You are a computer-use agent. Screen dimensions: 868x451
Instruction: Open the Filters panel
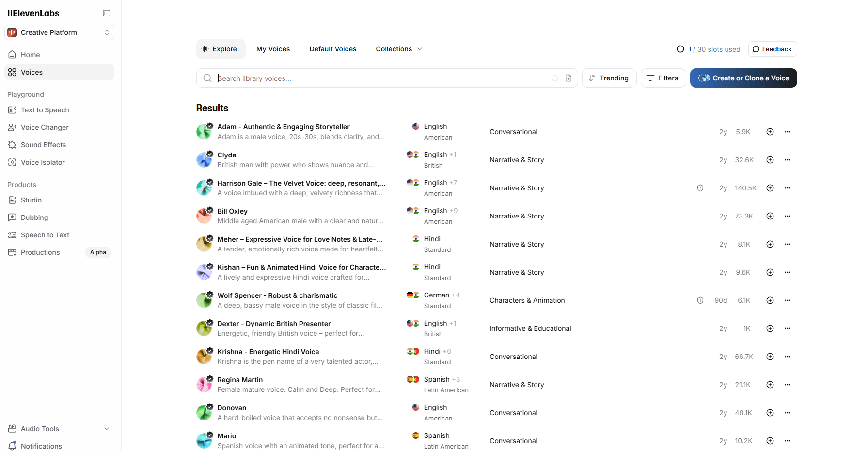coord(663,78)
